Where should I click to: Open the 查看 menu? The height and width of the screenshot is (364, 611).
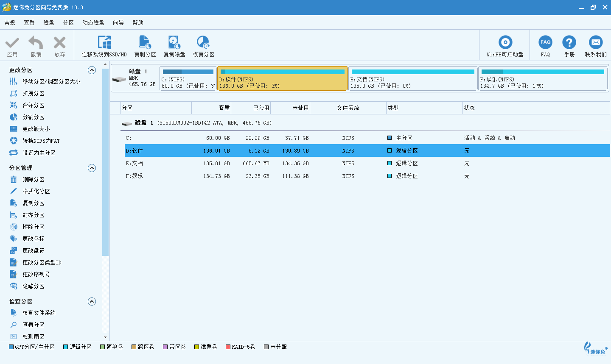[x=29, y=22]
